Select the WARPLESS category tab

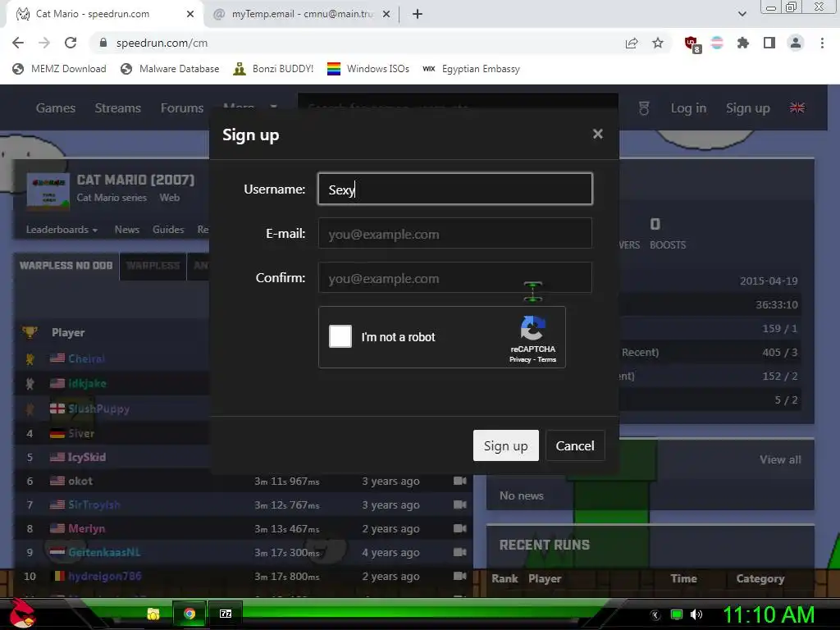(153, 266)
